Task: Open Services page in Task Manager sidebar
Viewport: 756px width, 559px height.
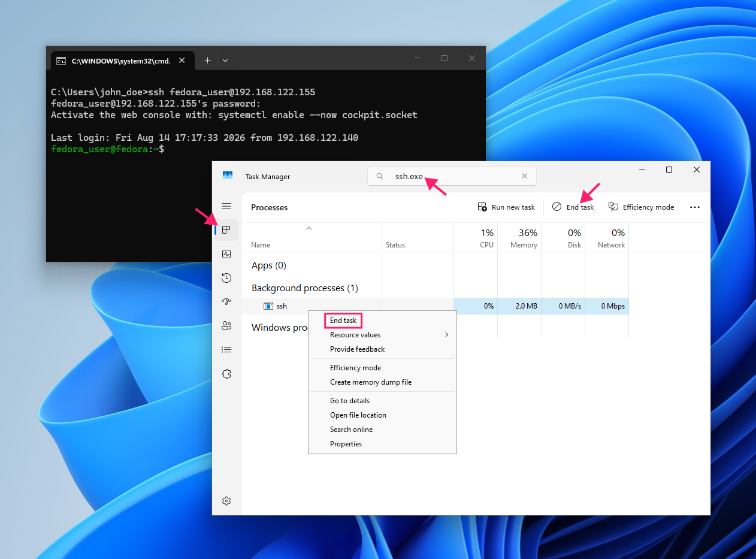Action: coord(226,374)
